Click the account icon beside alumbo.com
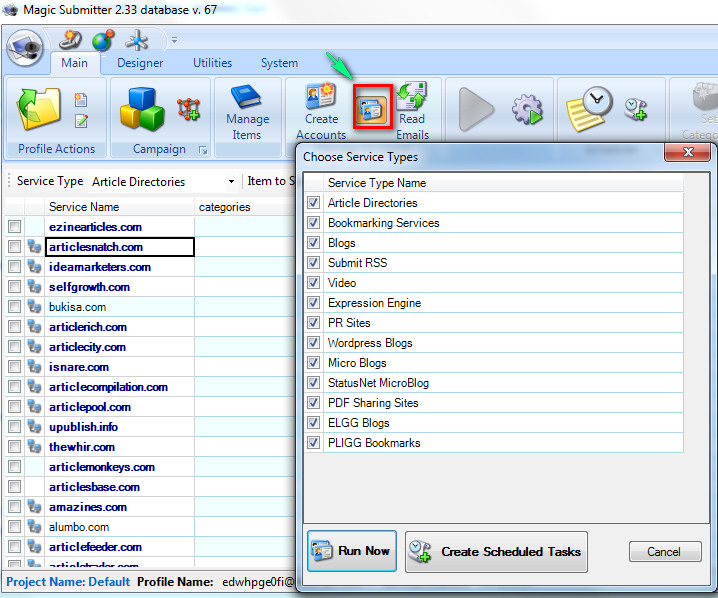Viewport: 718px width, 598px height. (x=34, y=527)
